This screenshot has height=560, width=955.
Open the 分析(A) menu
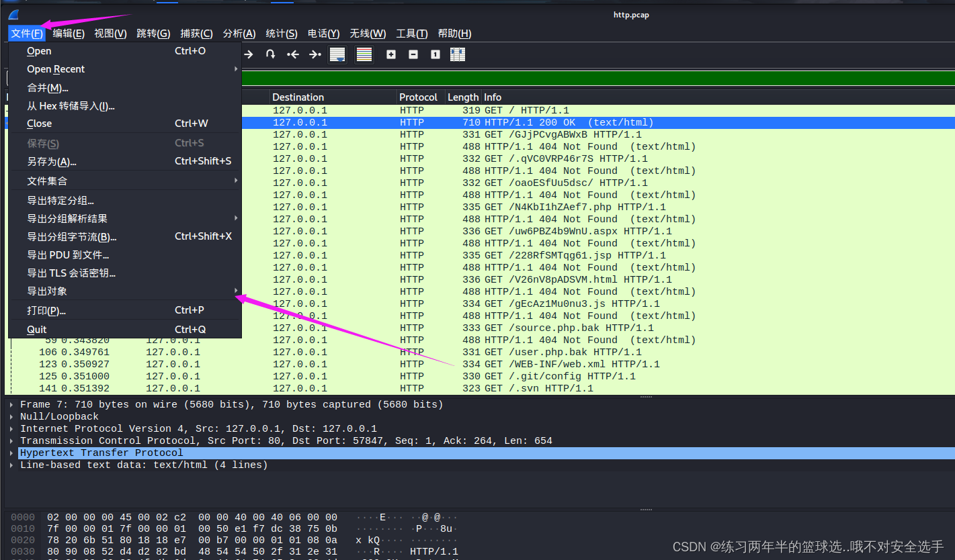point(239,33)
